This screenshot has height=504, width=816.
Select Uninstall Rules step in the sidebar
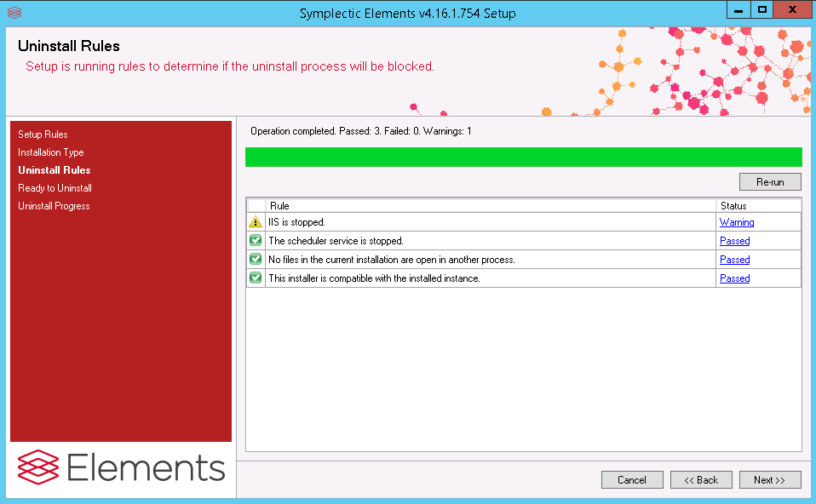(55, 170)
